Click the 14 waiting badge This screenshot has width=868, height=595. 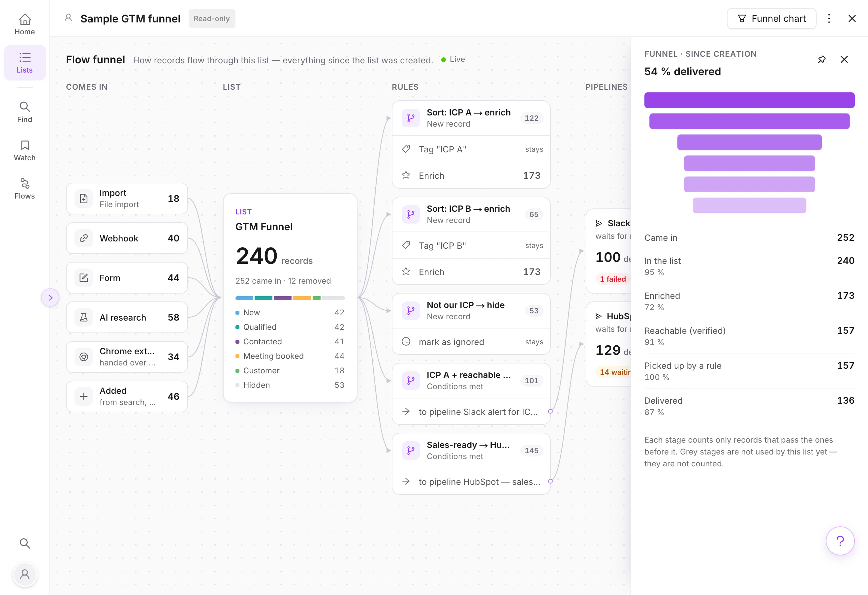click(613, 372)
